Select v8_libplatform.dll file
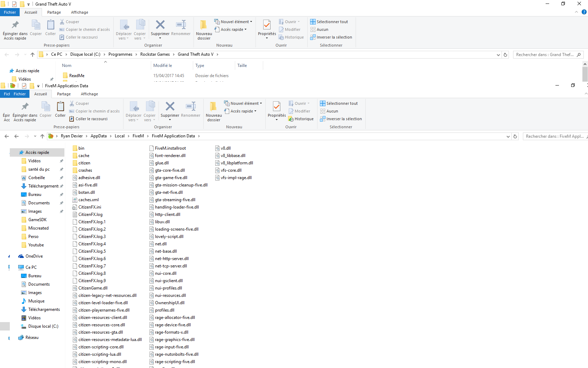Viewport: 588px width, 368px height. (234, 163)
